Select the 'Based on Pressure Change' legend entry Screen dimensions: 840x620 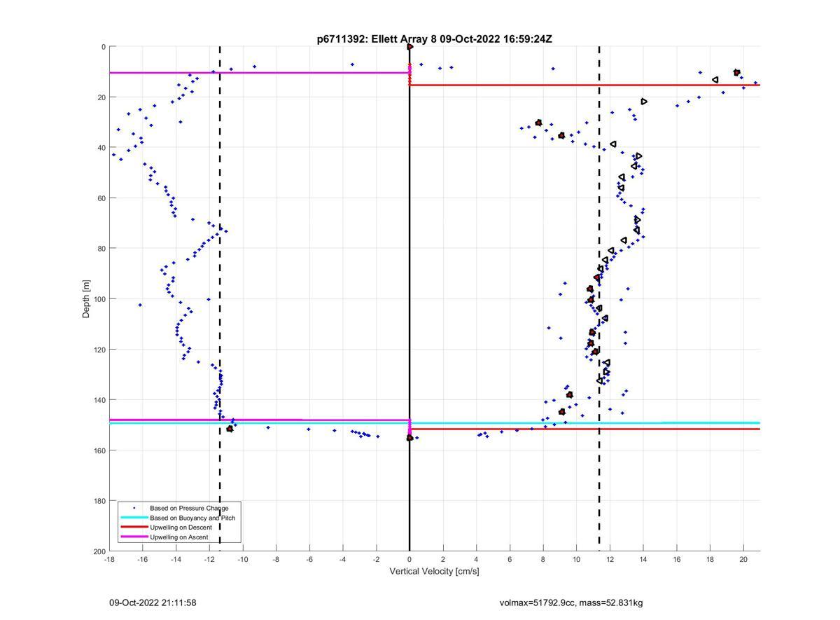tap(189, 508)
